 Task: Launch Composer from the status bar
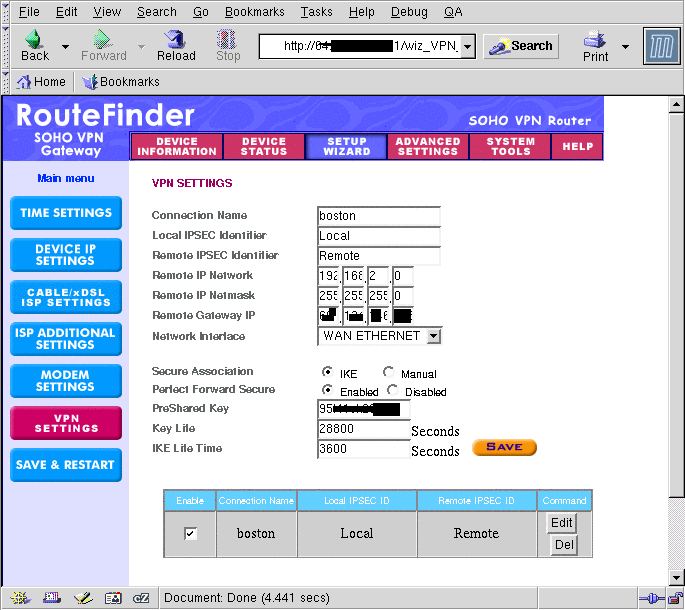pyautogui.click(x=83, y=598)
